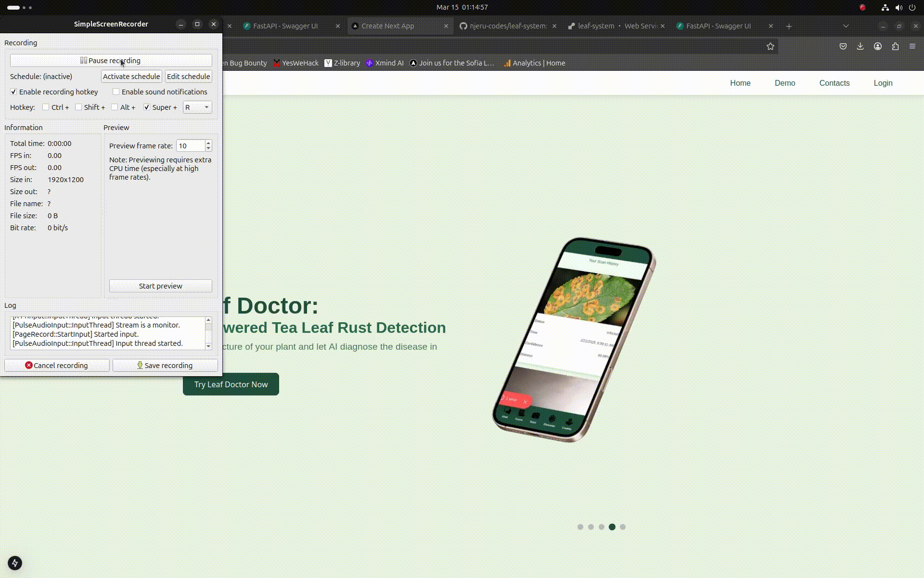Screen dimensions: 924x578
Task: Open Join us for the Sofia bookmark
Action: click(x=452, y=63)
